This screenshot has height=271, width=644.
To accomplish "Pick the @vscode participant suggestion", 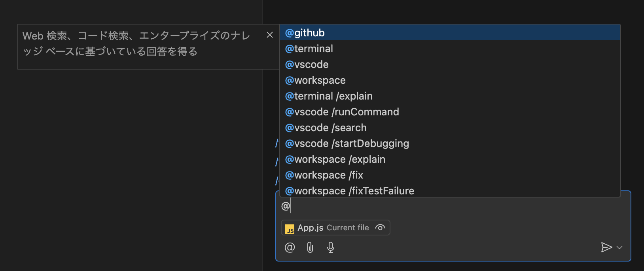I will coord(450,64).
